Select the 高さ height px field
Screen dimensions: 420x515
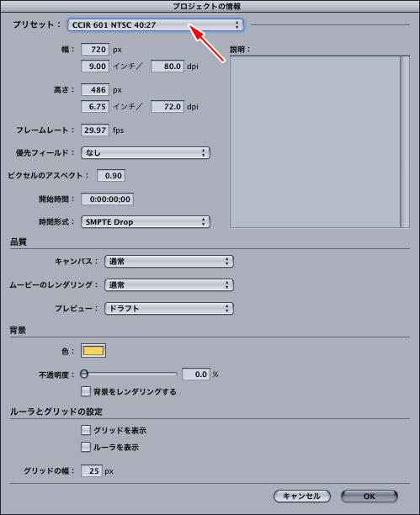tap(95, 90)
